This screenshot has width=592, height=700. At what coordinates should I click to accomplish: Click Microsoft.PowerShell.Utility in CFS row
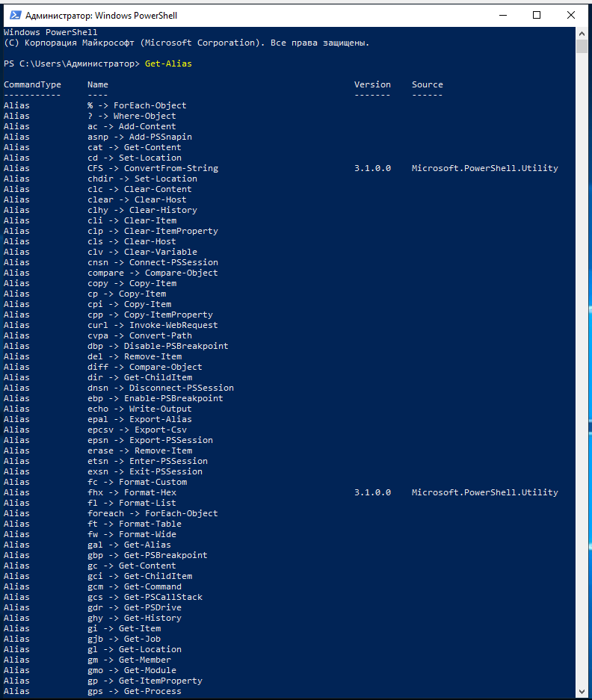tap(485, 168)
